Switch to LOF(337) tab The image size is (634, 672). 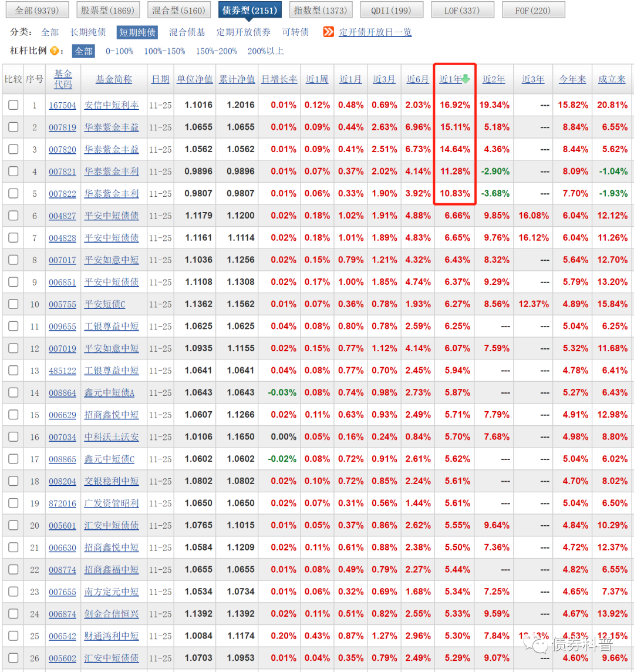click(462, 10)
